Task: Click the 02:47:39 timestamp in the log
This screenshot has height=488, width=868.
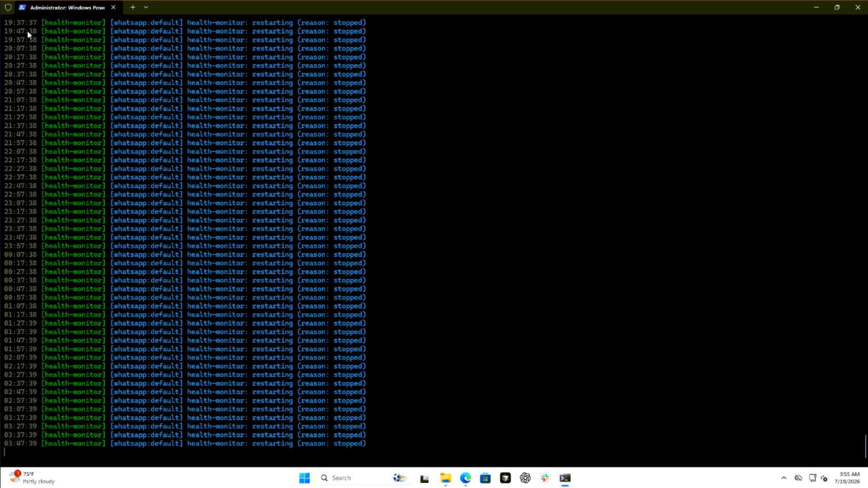Action: [x=20, y=392]
